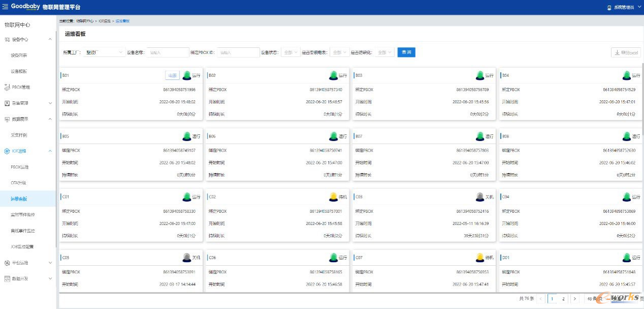Click the blue 查询 search button
644x309 pixels.
coord(406,52)
